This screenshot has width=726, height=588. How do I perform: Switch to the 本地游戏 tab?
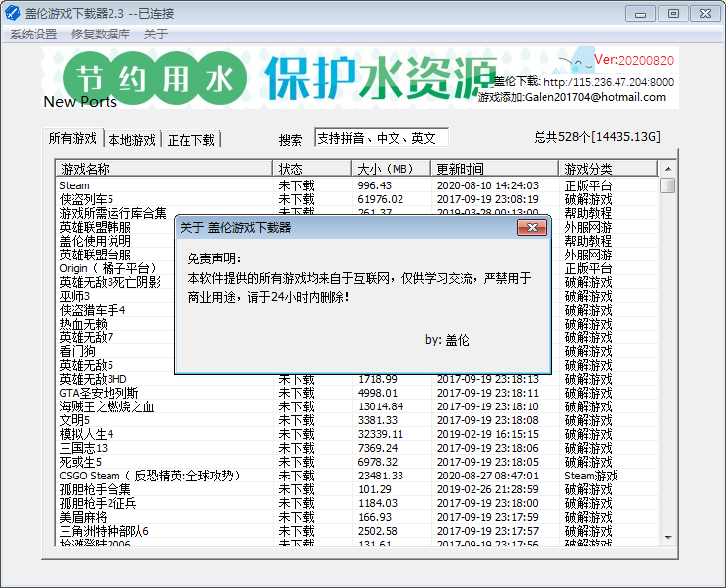[x=132, y=140]
